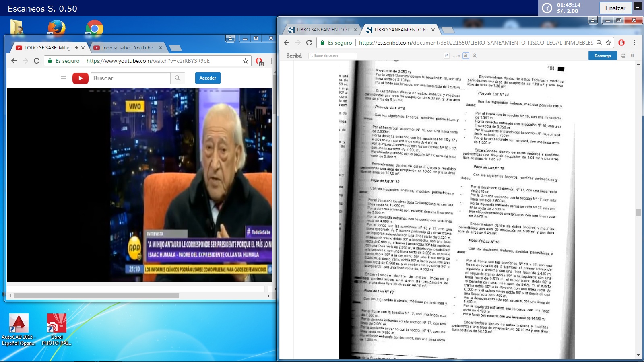Toggle Scribd fullscreen view icon
Screen dimensions: 644x362
click(x=632, y=56)
